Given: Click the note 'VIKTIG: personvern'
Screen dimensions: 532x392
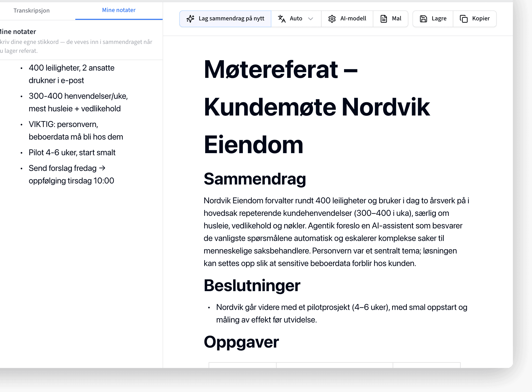Looking at the screenshot, I should click(x=76, y=130).
